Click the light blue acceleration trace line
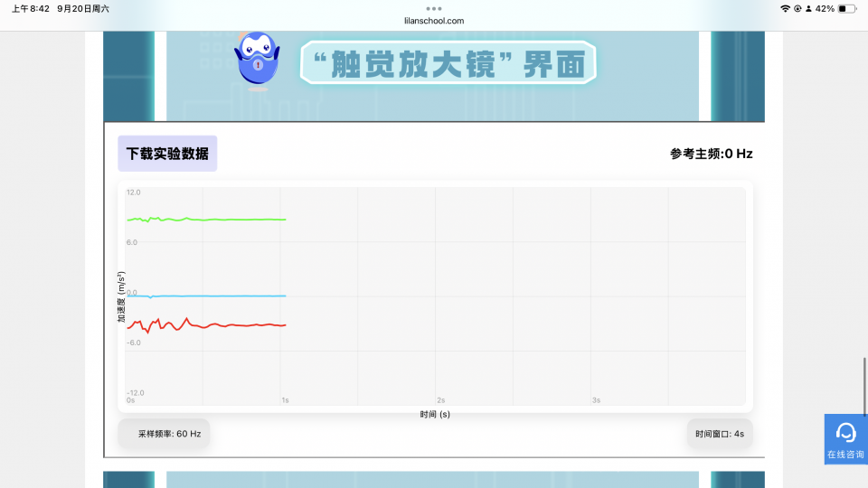This screenshot has height=488, width=868. [235, 296]
